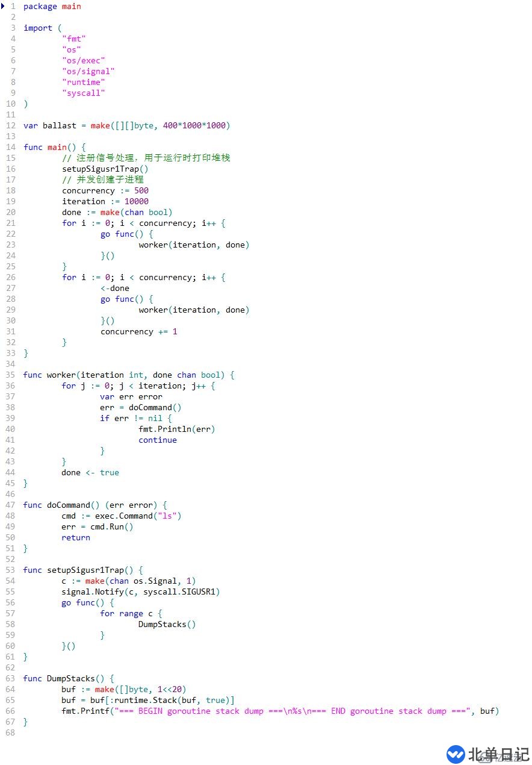
Task: Select the ballast variable declaration line
Action: point(126,125)
